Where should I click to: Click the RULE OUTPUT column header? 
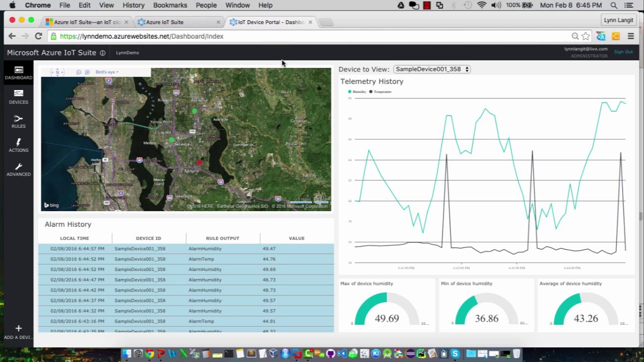(x=222, y=238)
